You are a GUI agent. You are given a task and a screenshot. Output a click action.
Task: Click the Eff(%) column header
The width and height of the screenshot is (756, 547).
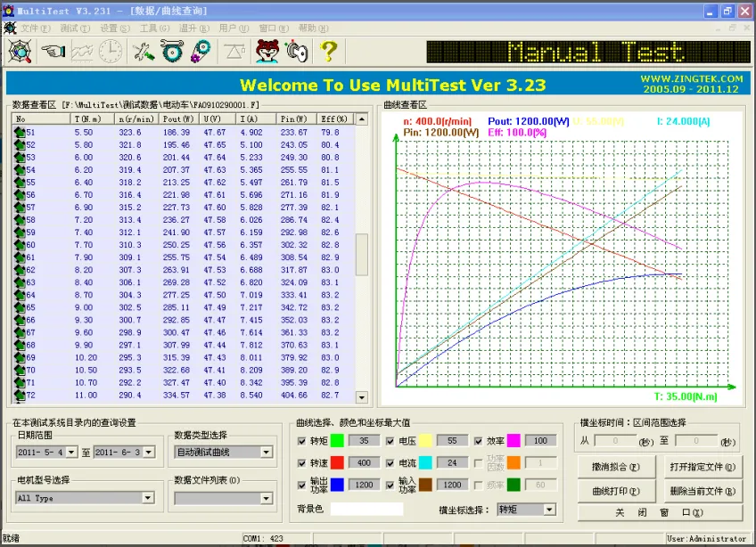[x=335, y=119]
